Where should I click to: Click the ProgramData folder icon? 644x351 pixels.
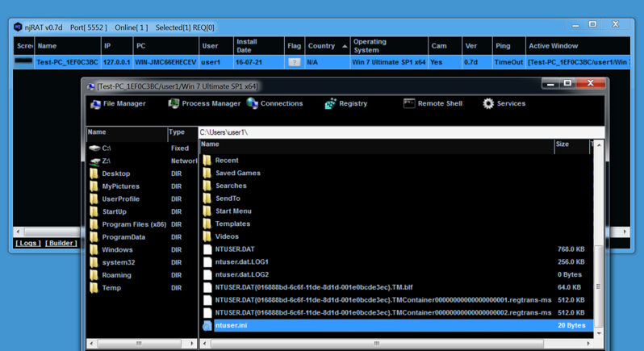pyautogui.click(x=94, y=237)
